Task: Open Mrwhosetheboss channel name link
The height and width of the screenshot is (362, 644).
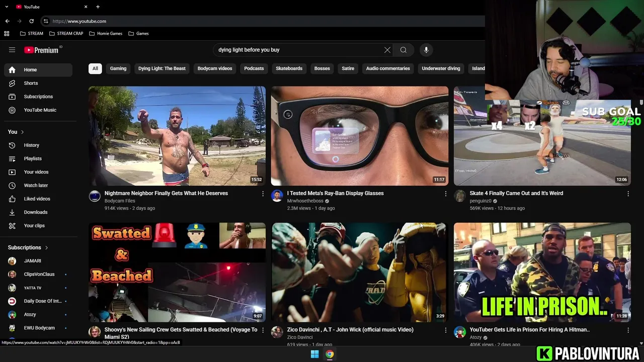Action: pyautogui.click(x=305, y=201)
